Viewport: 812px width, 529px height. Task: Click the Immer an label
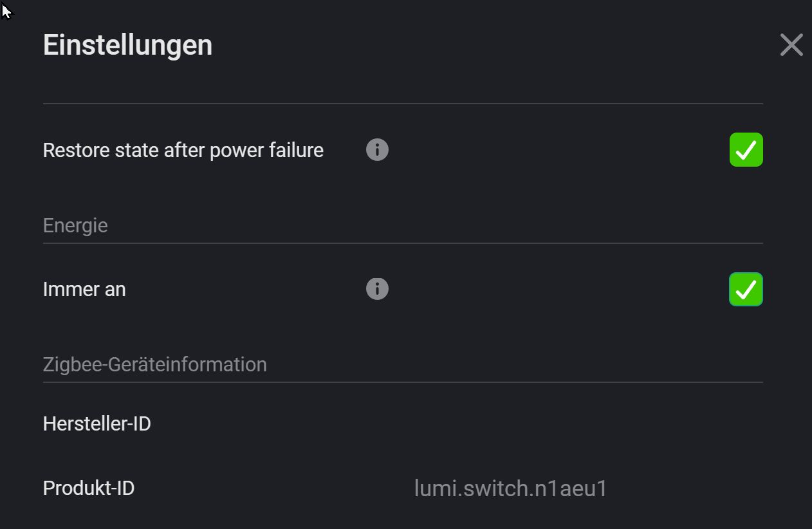pyautogui.click(x=84, y=289)
